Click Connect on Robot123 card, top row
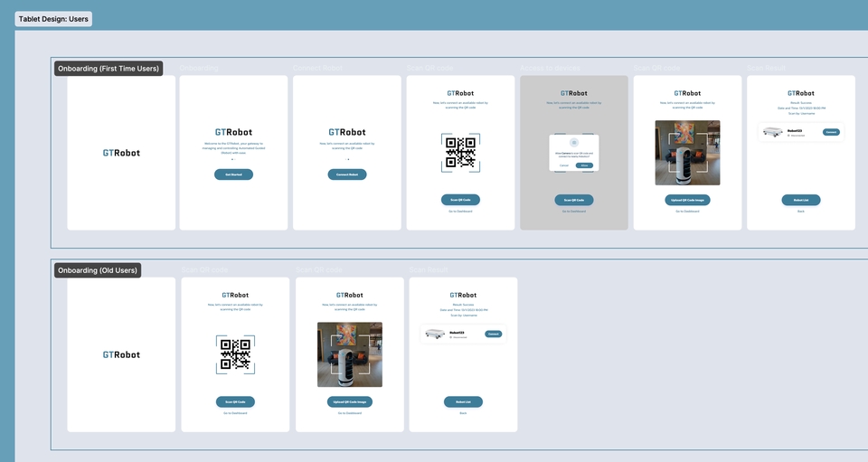 tap(831, 132)
